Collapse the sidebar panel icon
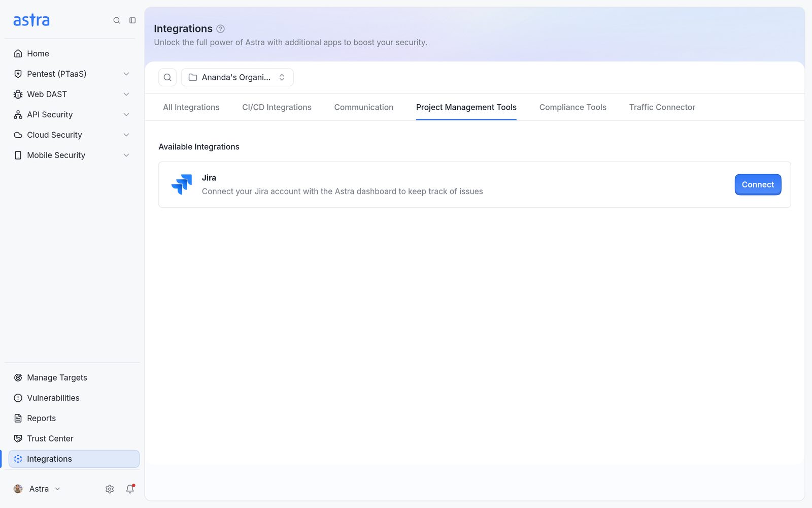Image resolution: width=812 pixels, height=508 pixels. [x=132, y=20]
